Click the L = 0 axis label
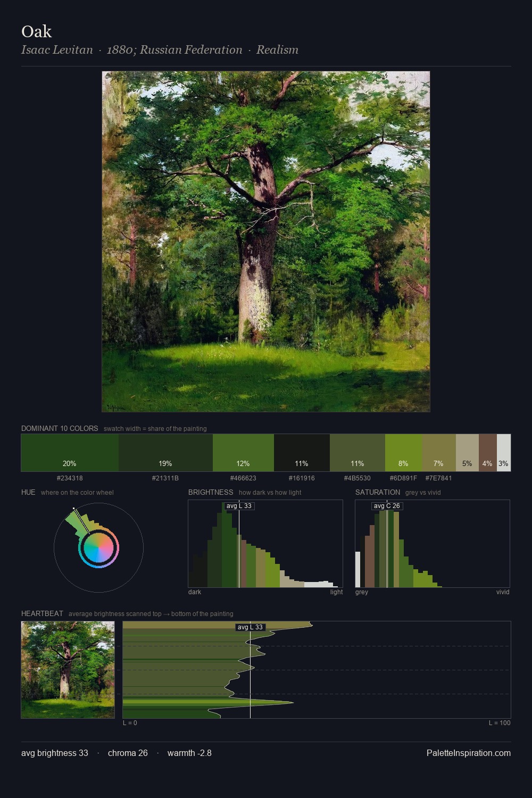Screen dimensions: 532x798 [130, 723]
